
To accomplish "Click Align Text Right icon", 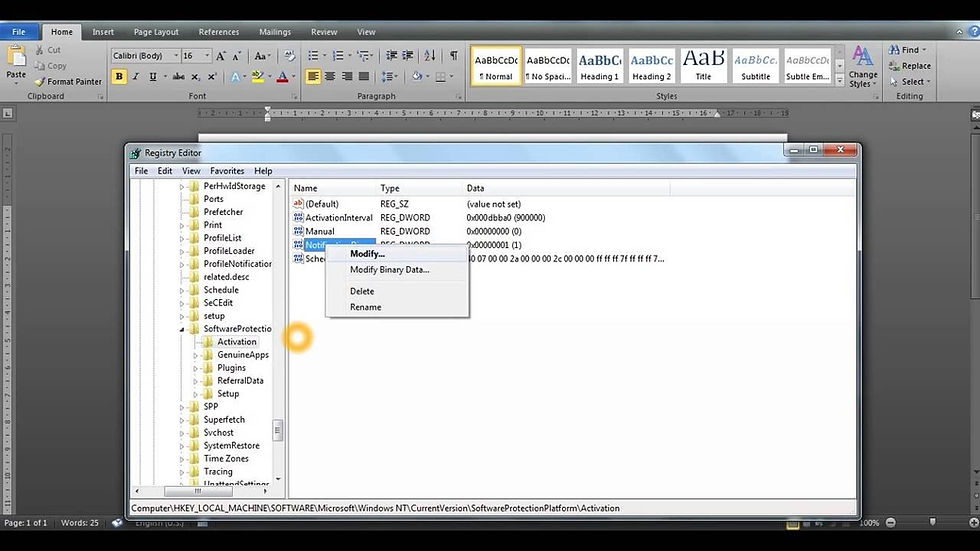I will click(x=347, y=76).
